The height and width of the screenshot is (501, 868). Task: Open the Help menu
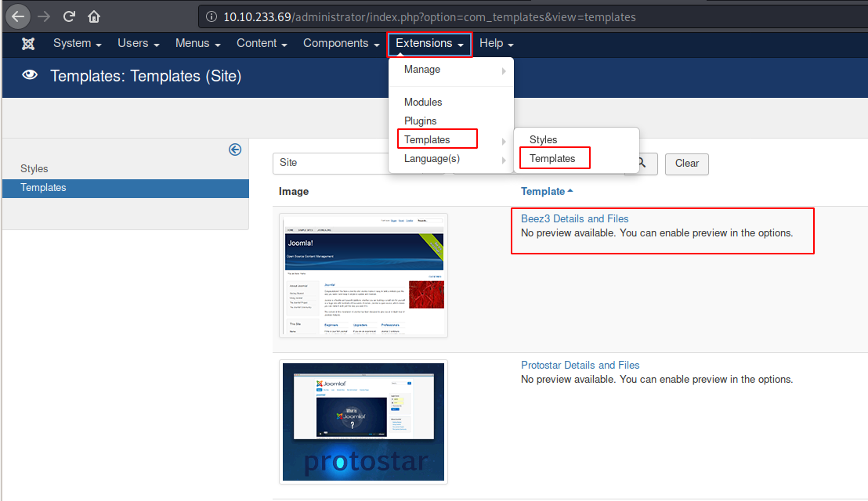click(x=496, y=44)
